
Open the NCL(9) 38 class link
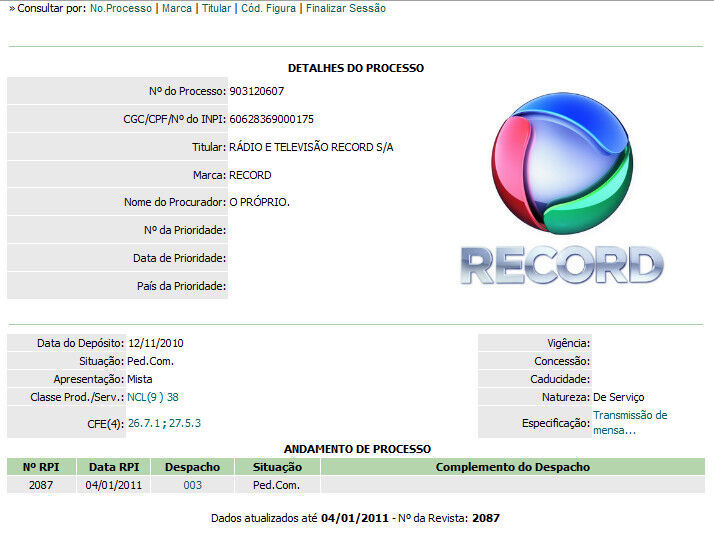[153, 397]
